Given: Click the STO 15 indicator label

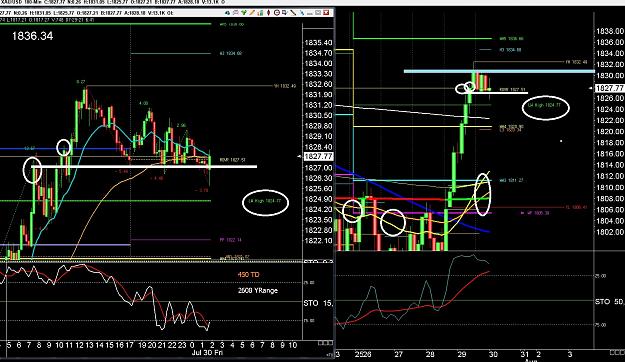Looking at the screenshot, I should pyautogui.click(x=318, y=303).
